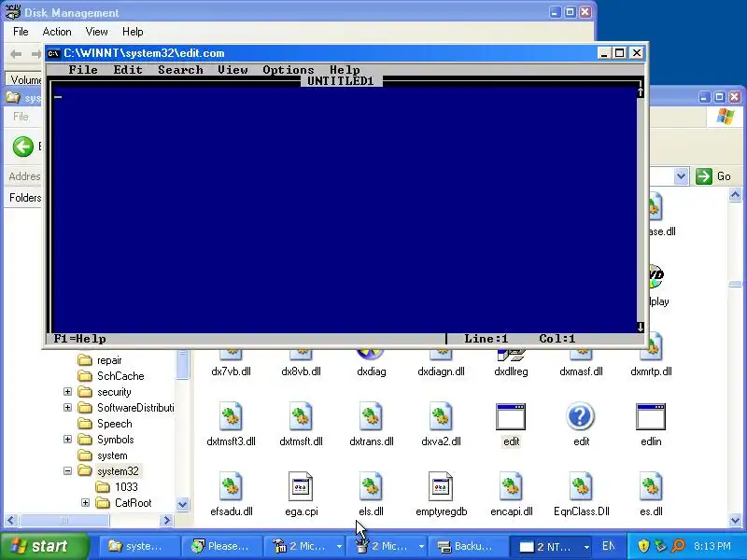Select the ega.cpi file icon
Image resolution: width=747 pixels, height=560 pixels.
coord(301,486)
